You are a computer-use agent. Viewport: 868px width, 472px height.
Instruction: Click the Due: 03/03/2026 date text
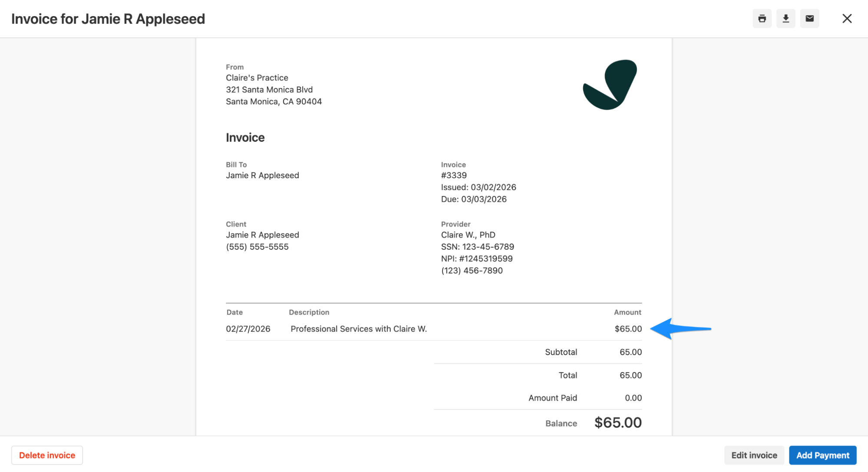(x=474, y=199)
